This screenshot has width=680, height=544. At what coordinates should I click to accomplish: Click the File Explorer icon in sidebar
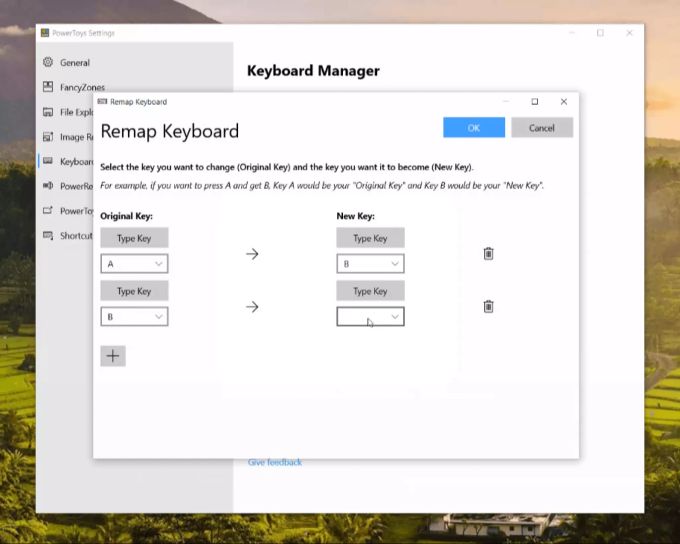point(48,112)
